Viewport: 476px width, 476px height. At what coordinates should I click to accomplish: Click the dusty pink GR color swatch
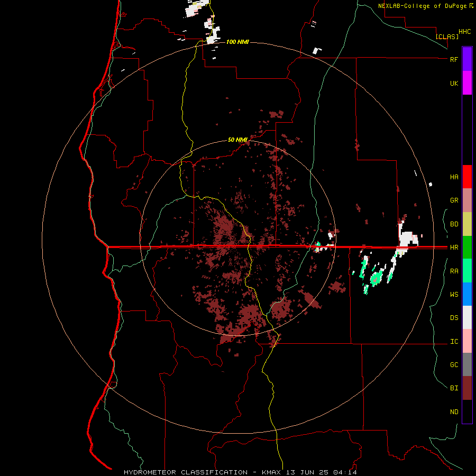[467, 200]
